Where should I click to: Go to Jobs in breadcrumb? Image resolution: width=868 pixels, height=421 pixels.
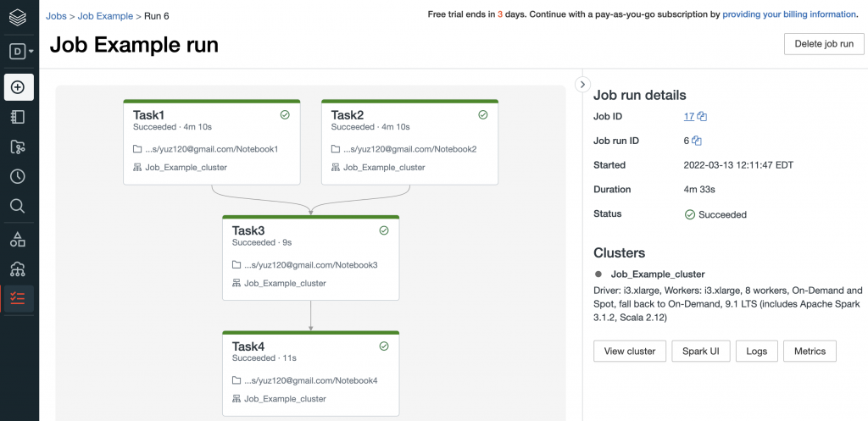click(56, 16)
